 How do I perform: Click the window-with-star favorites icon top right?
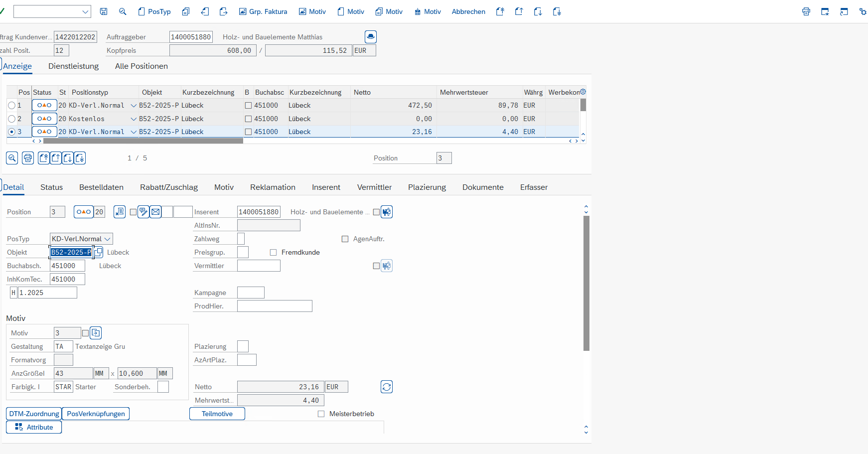point(825,11)
